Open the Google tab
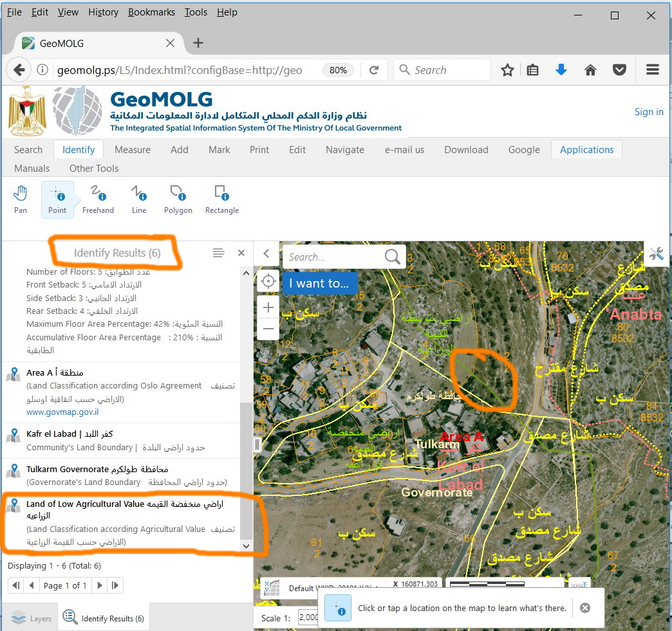The width and height of the screenshot is (672, 631). [524, 149]
